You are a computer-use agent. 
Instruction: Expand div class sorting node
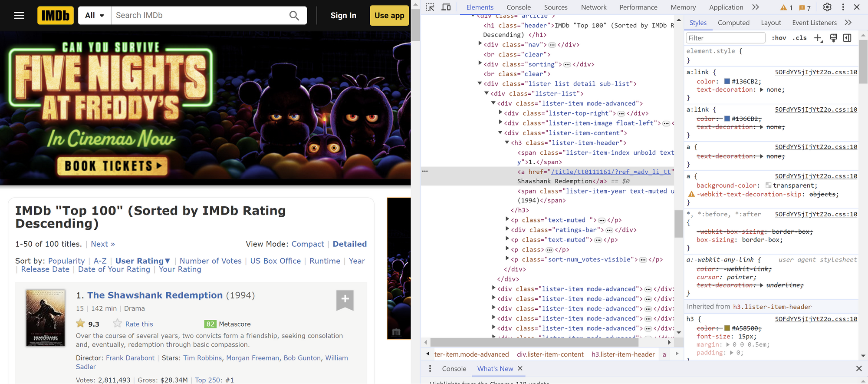[x=480, y=63]
